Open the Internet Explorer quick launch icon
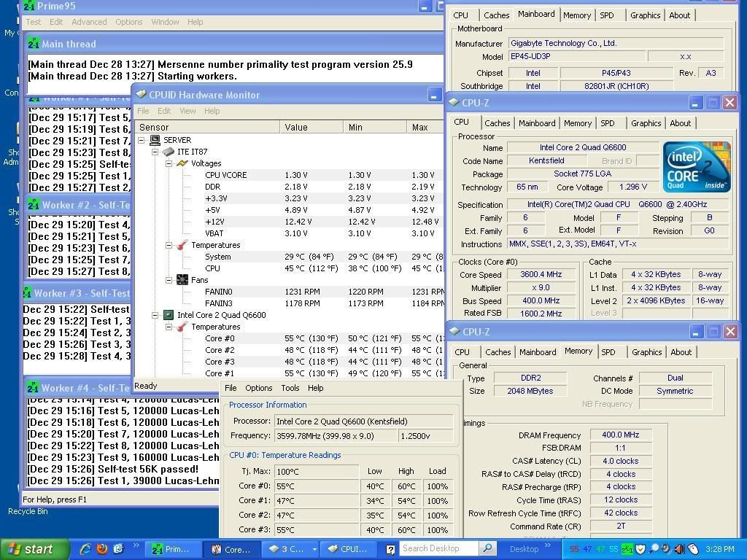Viewport: 747px width, 560px height. 86,549
